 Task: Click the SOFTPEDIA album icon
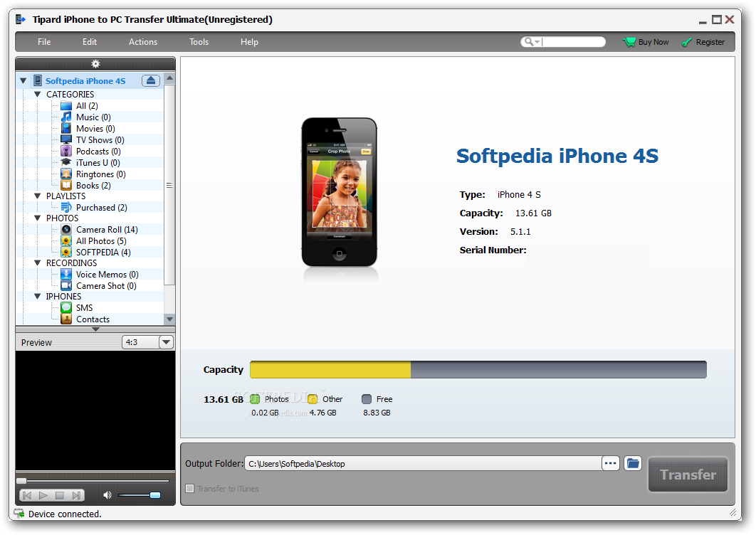coord(66,252)
